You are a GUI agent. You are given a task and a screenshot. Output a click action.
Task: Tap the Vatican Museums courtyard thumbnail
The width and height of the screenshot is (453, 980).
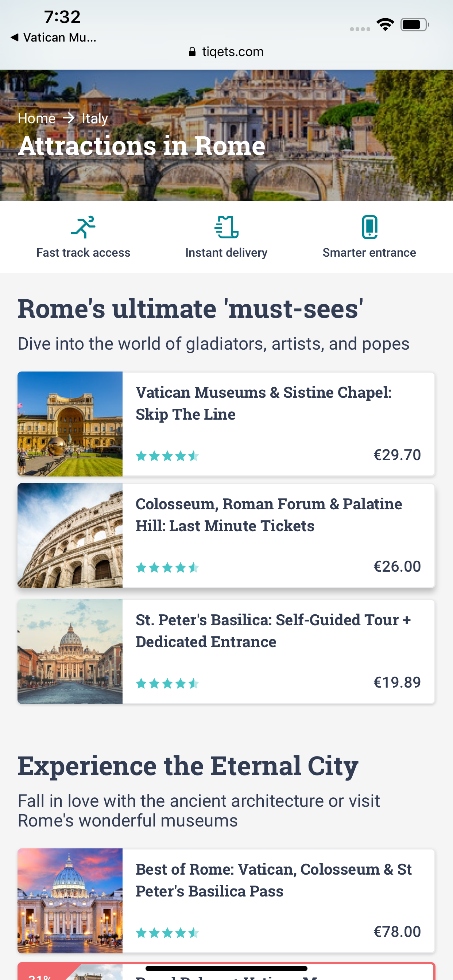tap(70, 424)
